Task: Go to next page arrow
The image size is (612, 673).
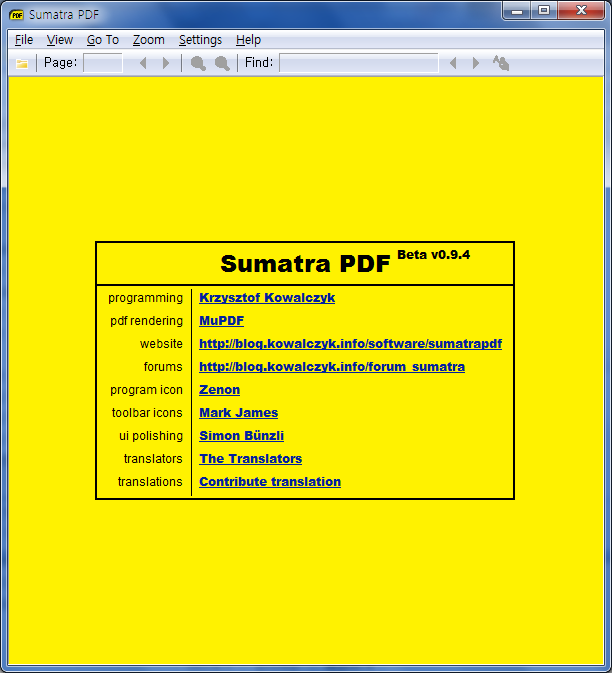Action: click(x=166, y=63)
